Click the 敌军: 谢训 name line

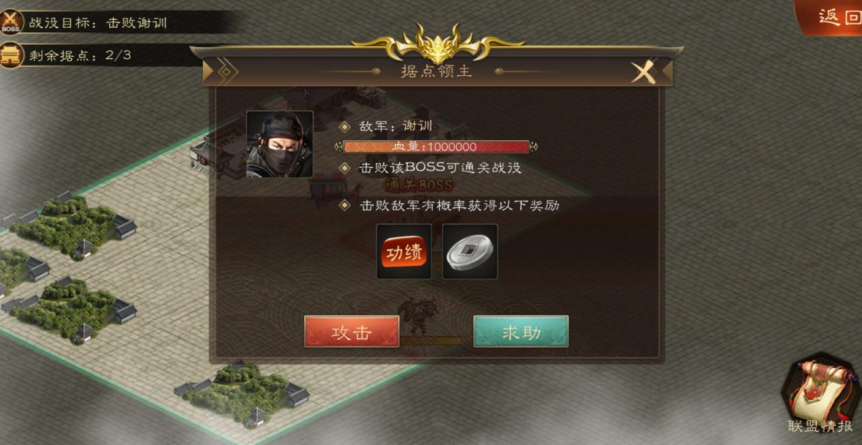395,126
